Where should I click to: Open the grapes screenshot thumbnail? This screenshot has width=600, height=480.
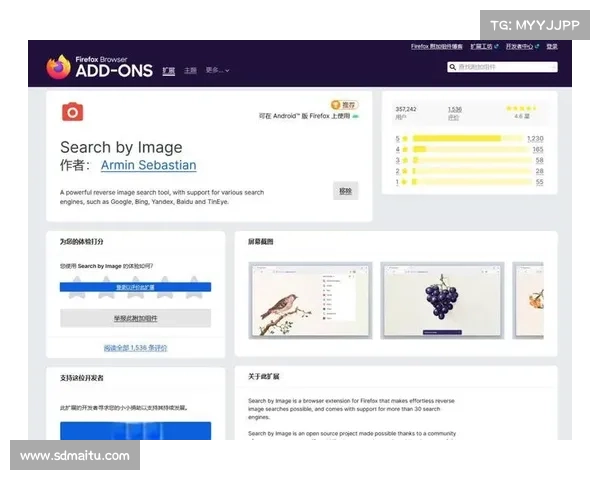pyautogui.click(x=440, y=300)
